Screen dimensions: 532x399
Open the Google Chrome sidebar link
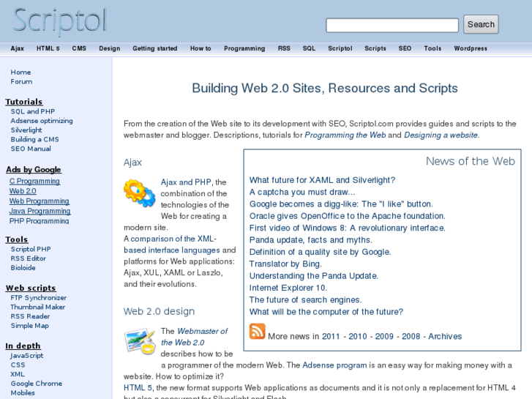pos(37,384)
